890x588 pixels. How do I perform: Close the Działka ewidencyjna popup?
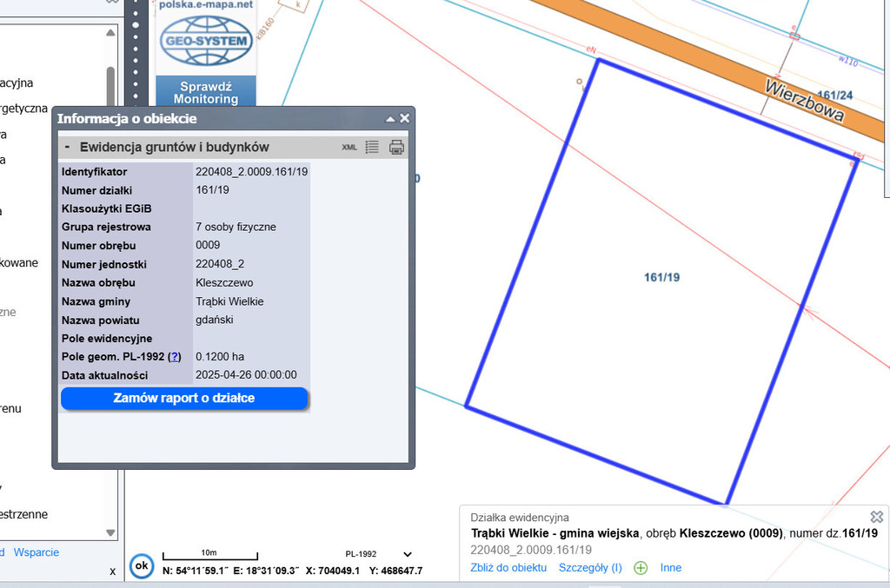coord(876,517)
